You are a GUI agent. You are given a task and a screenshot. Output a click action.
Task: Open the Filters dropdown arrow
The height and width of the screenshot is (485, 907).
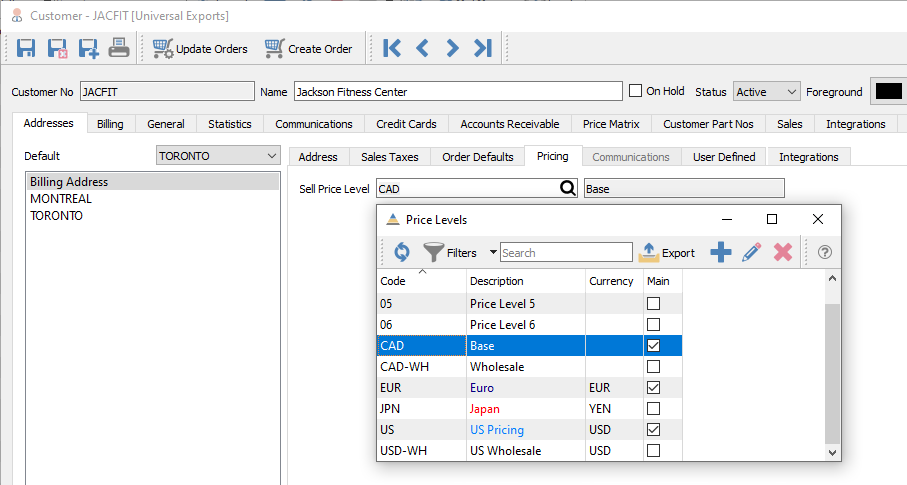point(492,253)
